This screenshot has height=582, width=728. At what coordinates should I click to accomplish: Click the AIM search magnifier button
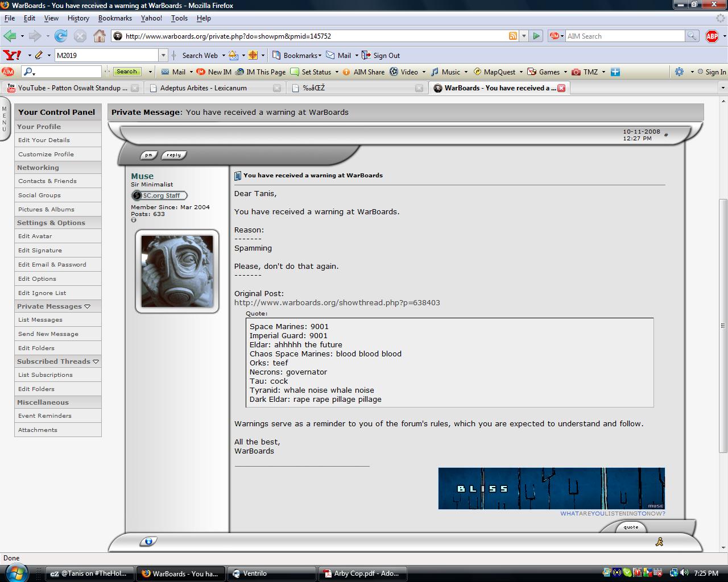pos(692,36)
